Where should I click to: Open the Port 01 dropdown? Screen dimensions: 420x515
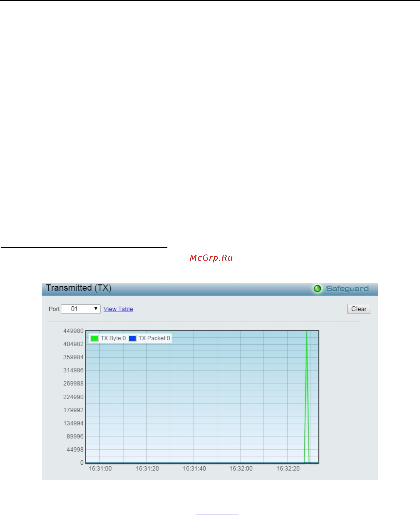point(81,309)
